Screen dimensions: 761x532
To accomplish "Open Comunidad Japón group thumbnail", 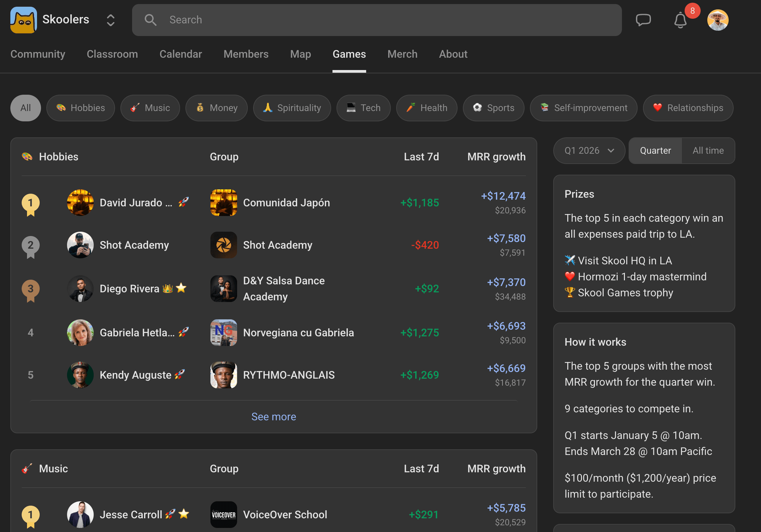I will [224, 203].
